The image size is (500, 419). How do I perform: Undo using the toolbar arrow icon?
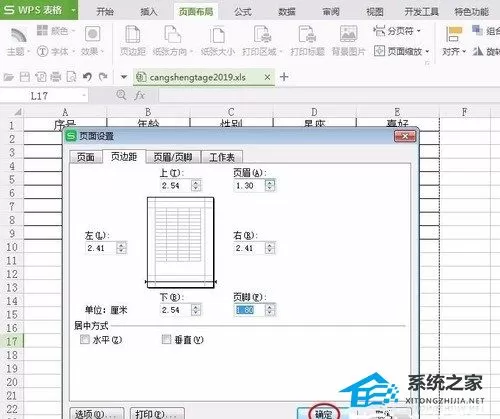pyautogui.click(x=87, y=77)
